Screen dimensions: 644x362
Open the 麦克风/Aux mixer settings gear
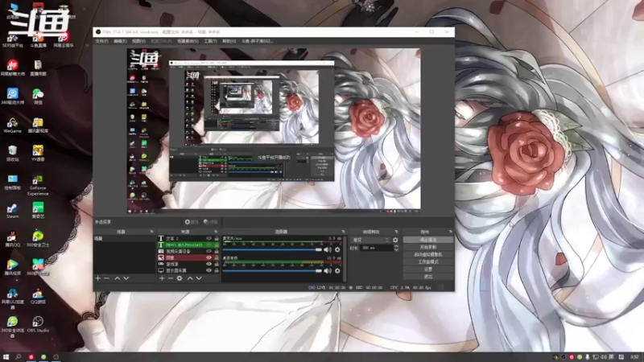[x=337, y=249]
